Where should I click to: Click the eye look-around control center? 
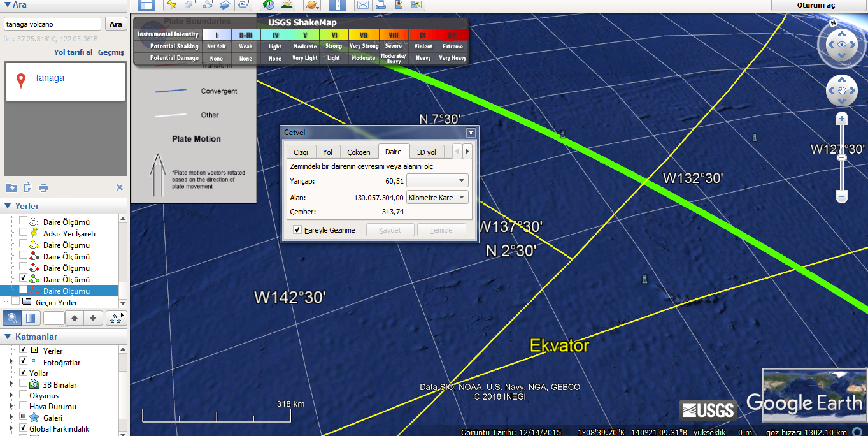coord(842,44)
